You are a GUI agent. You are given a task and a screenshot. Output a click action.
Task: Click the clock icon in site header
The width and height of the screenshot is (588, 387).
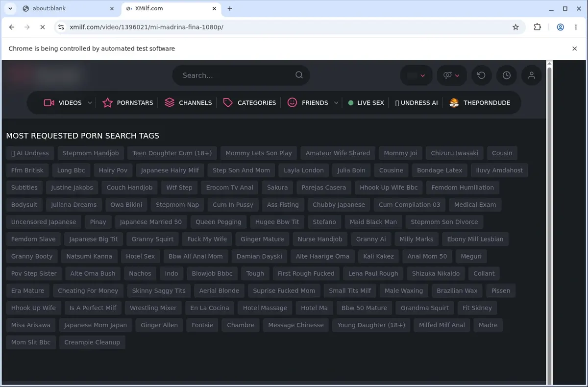tap(507, 75)
